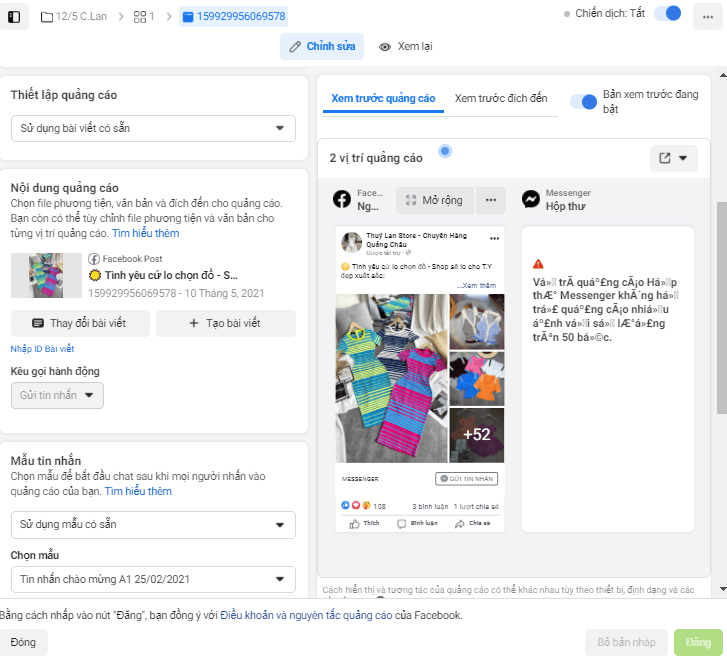Click the 2 vị trí quảng cáo heading
The width and height of the screenshot is (727, 665).
point(376,158)
